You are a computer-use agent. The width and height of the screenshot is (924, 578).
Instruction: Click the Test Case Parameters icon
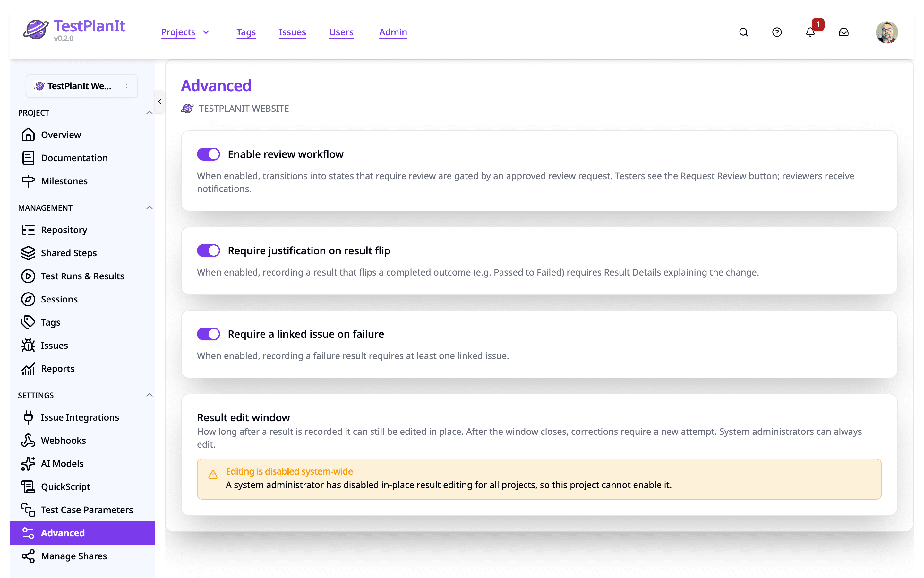[x=28, y=510]
